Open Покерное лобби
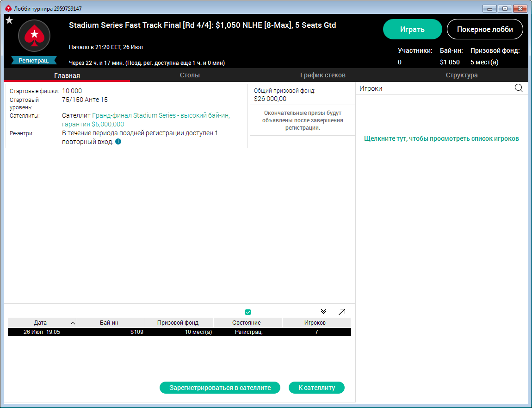This screenshot has height=408, width=532. (x=485, y=29)
